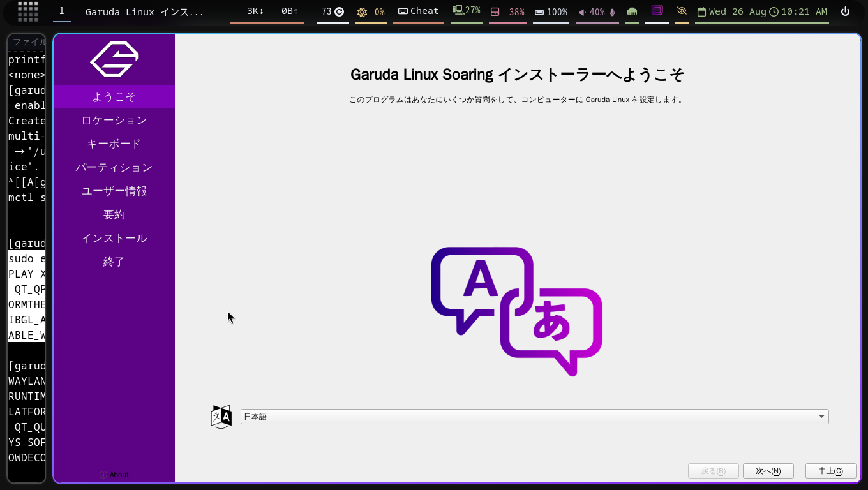Click the terminal cursor block in the terminal window
Image resolution: width=868 pixels, height=490 pixels.
coord(12,473)
